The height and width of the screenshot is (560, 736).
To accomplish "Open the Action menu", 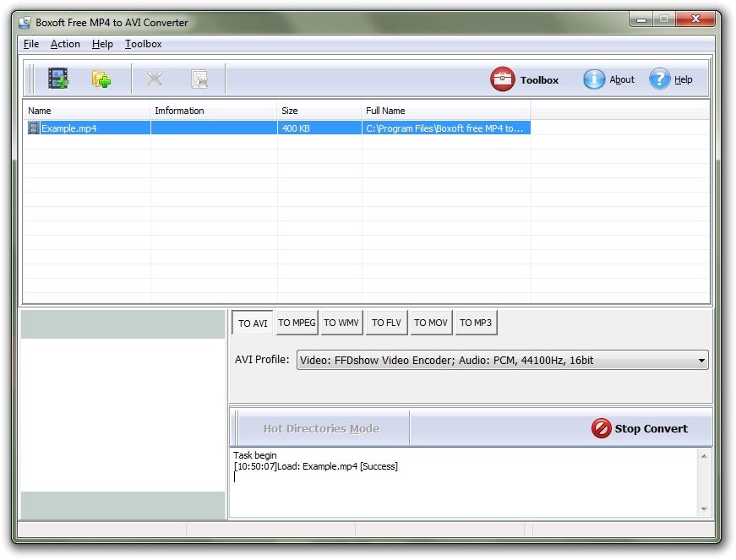I will pos(65,44).
